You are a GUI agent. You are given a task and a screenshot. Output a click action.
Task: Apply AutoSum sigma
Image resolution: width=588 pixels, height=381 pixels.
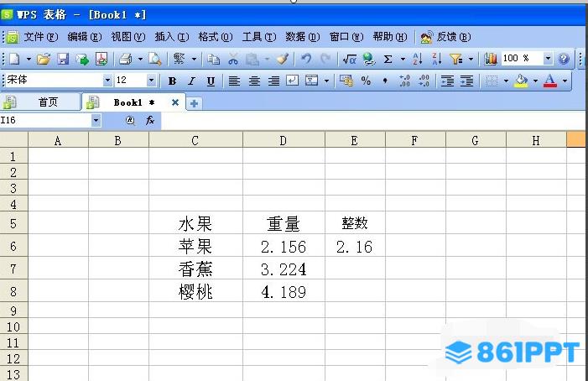point(388,59)
